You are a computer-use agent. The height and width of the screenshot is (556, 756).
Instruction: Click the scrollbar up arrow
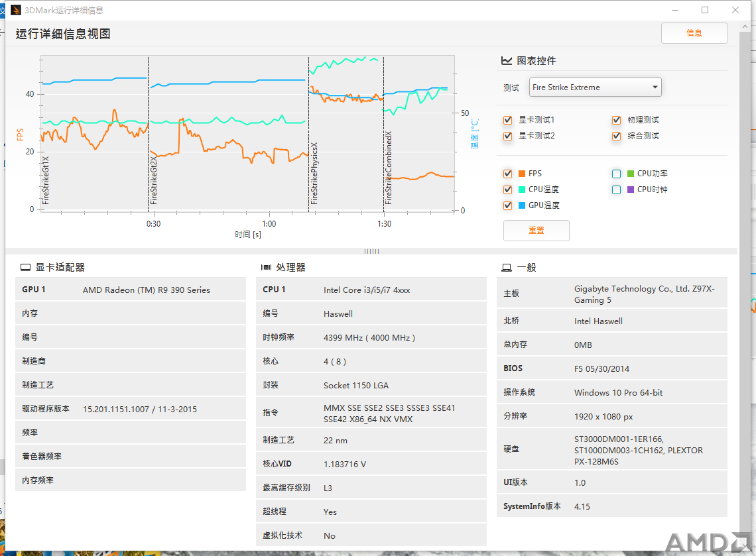745,27
